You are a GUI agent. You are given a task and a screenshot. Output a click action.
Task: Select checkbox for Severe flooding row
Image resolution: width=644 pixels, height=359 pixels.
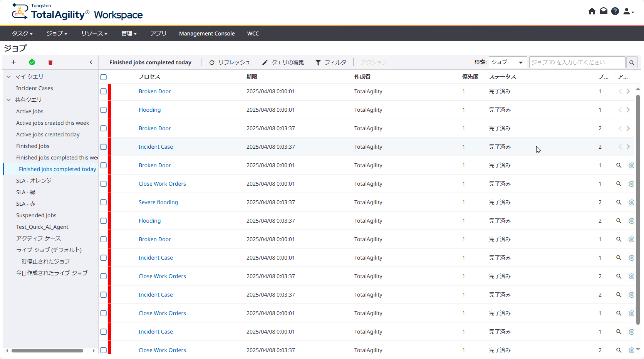[x=104, y=202]
